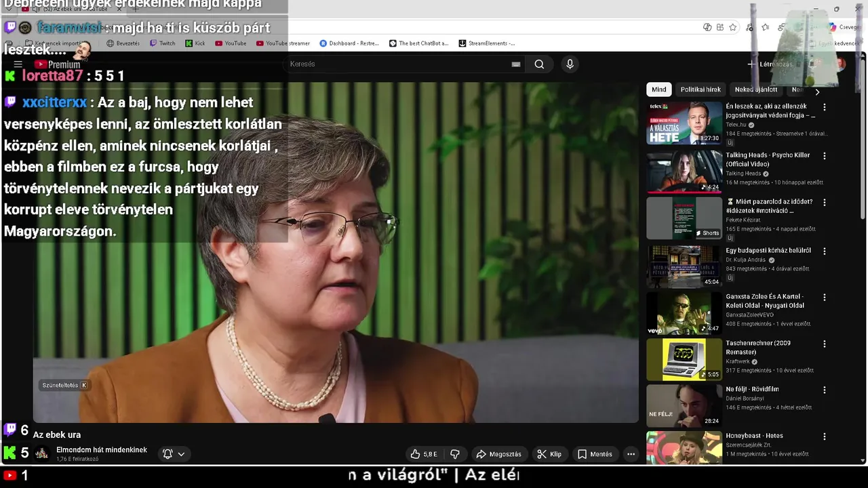
Task: Open Honeybeast - Hetes thumbnail
Action: click(x=684, y=447)
